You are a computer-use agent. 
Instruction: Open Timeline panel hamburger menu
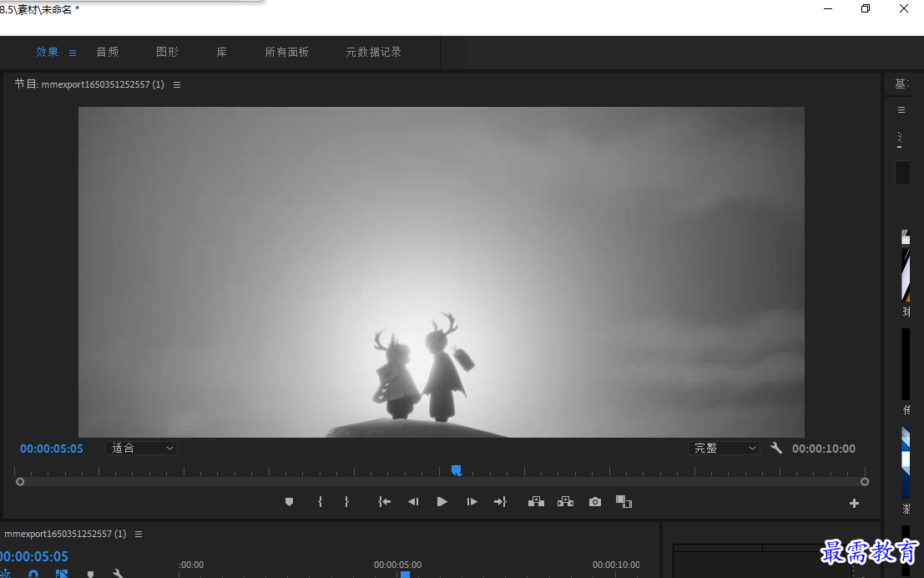(139, 535)
